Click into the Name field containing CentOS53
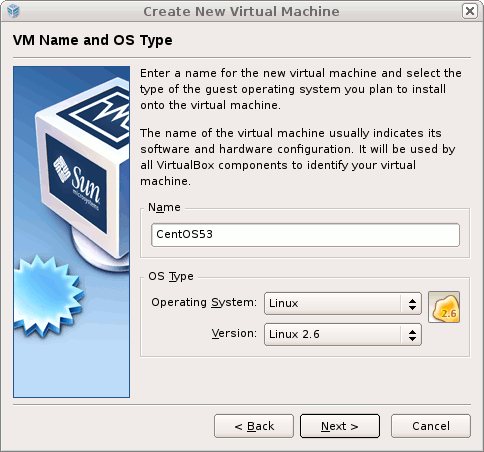Viewport: 484px width, 452px height. (x=305, y=235)
